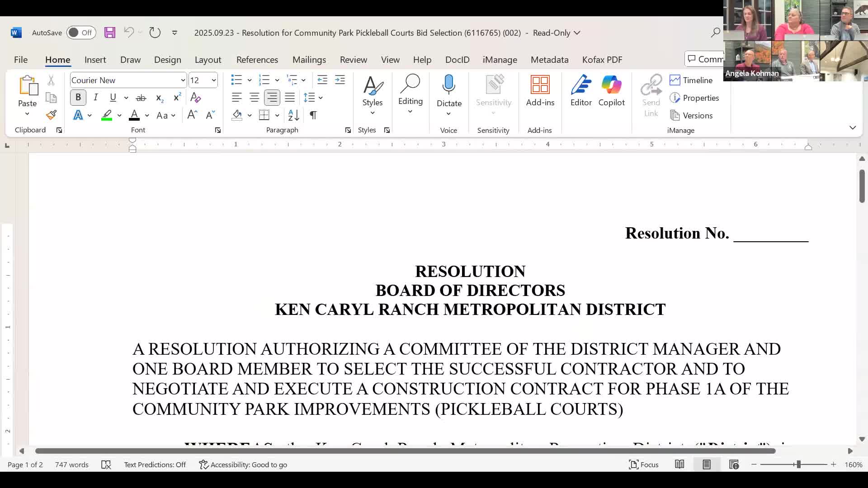This screenshot has width=868, height=488.
Task: Click the Strikethrough formatting icon
Action: pyautogui.click(x=141, y=98)
